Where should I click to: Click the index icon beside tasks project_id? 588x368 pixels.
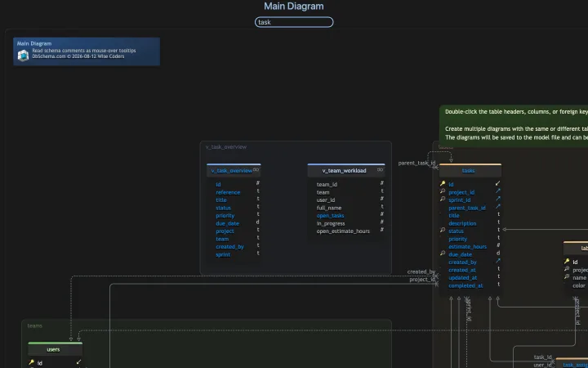pos(443,191)
